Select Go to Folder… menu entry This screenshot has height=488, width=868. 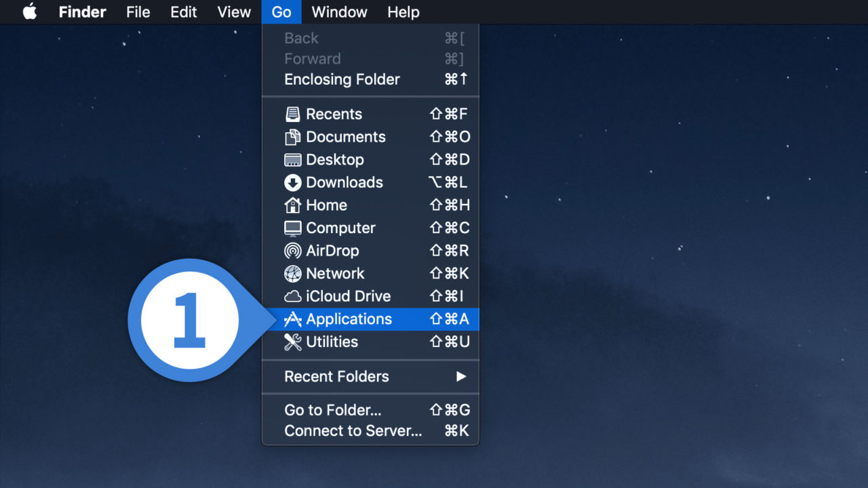370,410
